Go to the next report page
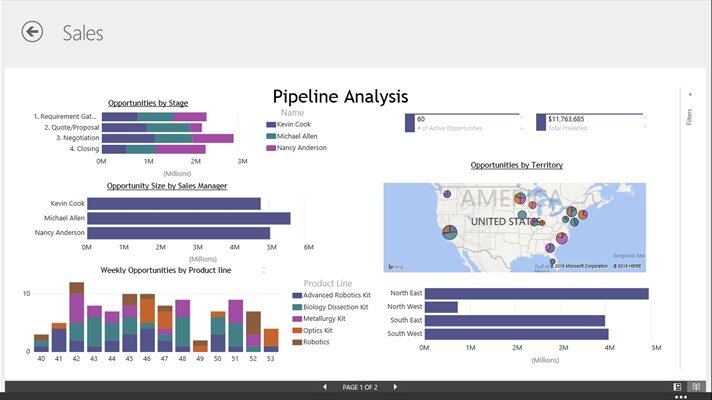 (x=395, y=387)
